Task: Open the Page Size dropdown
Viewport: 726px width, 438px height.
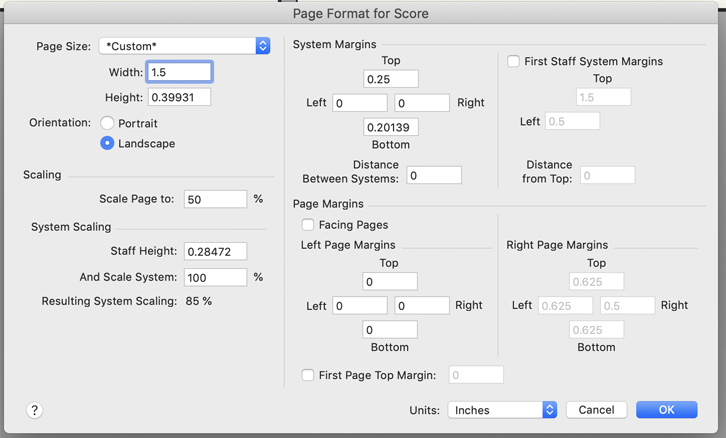Action: pyautogui.click(x=184, y=46)
